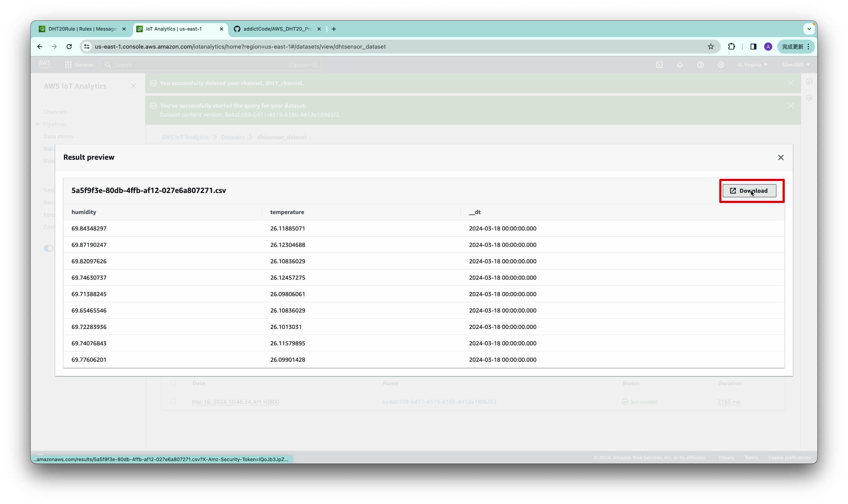
Task: Expand the tab search dropdown arrow
Action: tap(809, 29)
